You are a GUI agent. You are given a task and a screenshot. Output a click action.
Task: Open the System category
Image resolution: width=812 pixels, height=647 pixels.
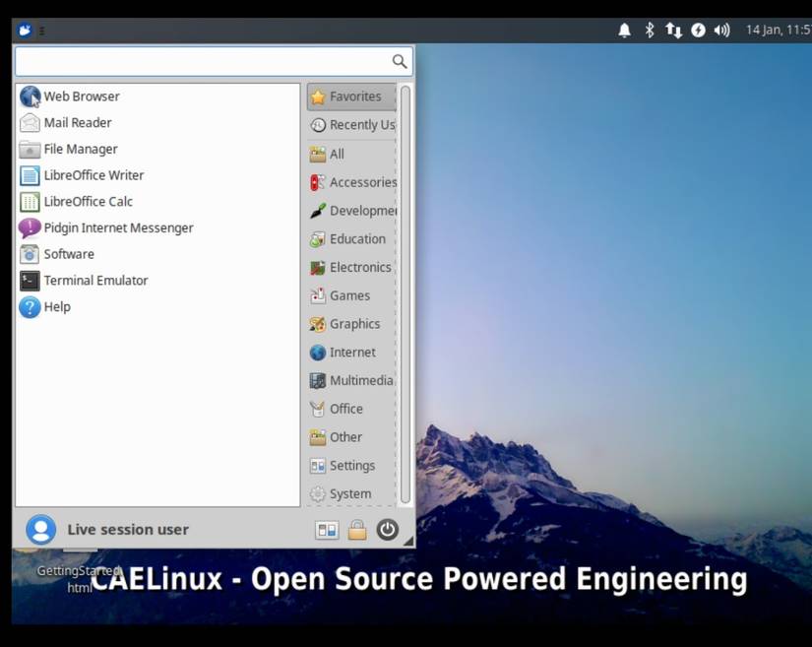coord(351,493)
